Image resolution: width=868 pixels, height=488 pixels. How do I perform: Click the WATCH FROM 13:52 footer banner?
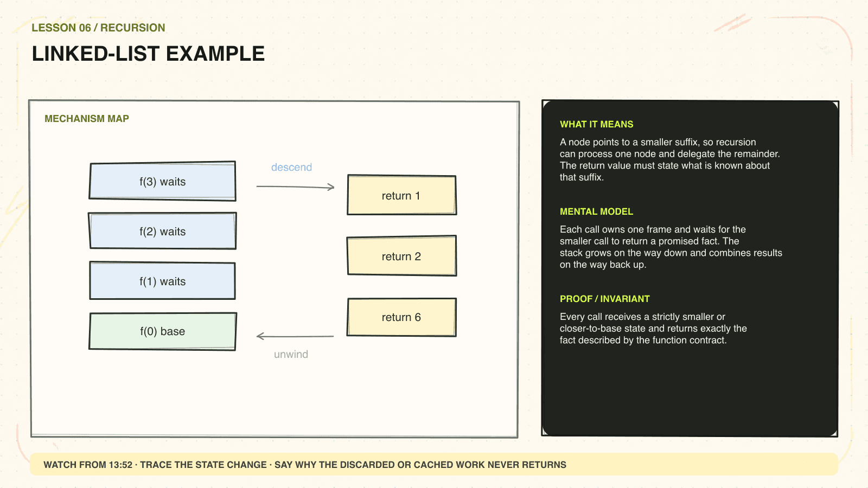pyautogui.click(x=434, y=465)
